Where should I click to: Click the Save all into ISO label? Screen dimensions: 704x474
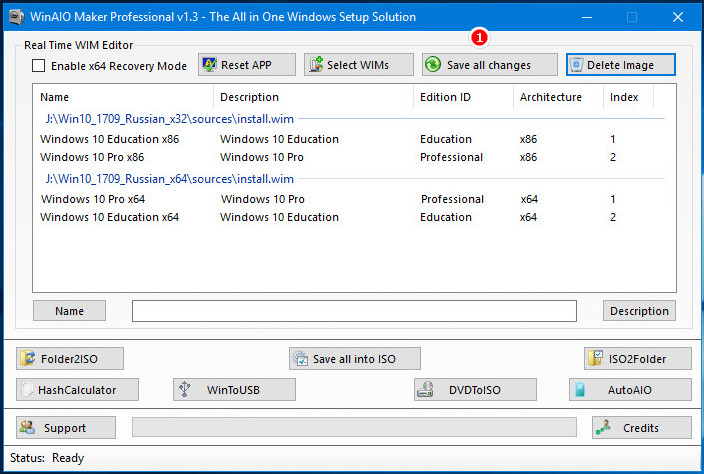click(354, 359)
